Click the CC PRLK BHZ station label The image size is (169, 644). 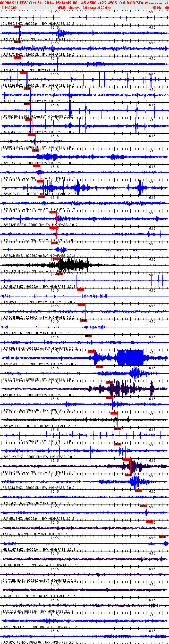tap(13, 565)
